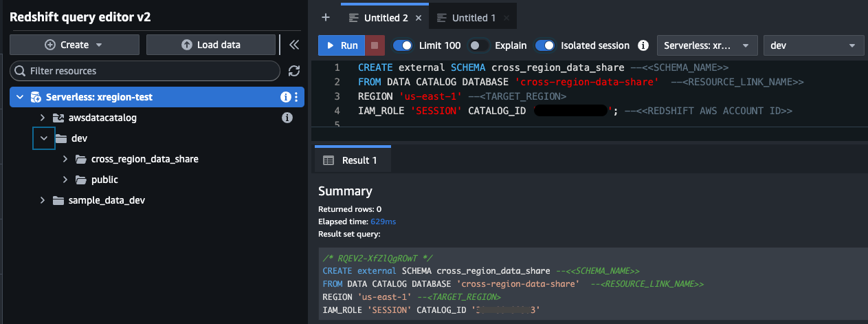Click the Create button
Viewport: 868px width, 324px height.
[x=74, y=45]
